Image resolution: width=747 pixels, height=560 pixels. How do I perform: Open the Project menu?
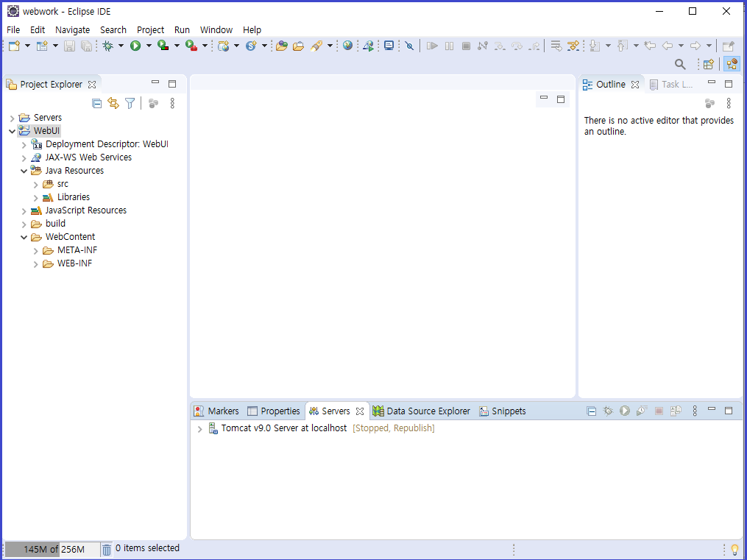[151, 29]
